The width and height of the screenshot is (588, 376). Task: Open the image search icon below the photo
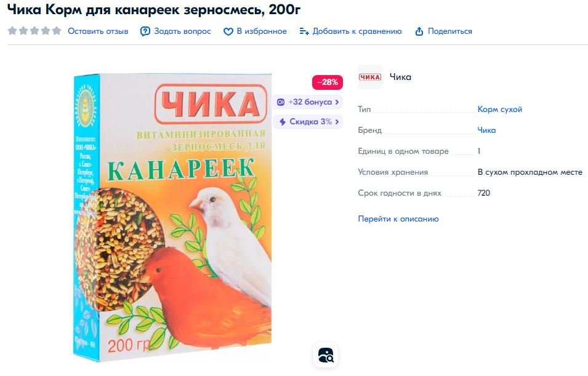pyautogui.click(x=326, y=355)
